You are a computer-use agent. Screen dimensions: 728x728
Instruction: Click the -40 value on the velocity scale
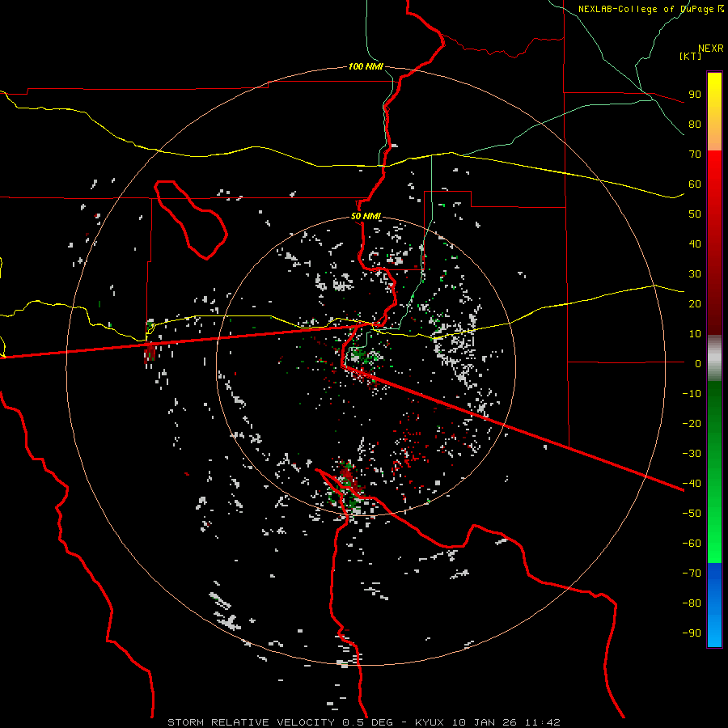tap(692, 484)
